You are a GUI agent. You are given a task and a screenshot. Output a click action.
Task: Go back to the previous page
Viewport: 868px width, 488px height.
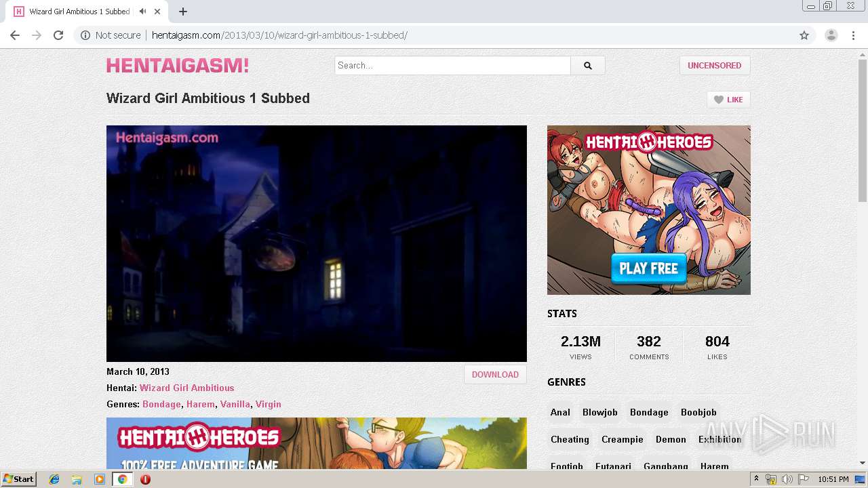pos(14,35)
